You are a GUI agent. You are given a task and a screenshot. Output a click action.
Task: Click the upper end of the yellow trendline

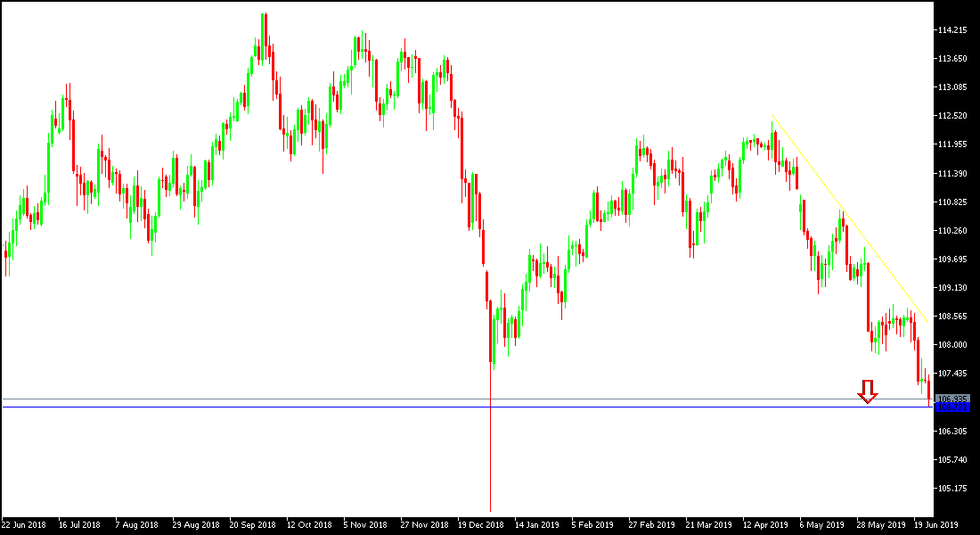click(x=773, y=116)
